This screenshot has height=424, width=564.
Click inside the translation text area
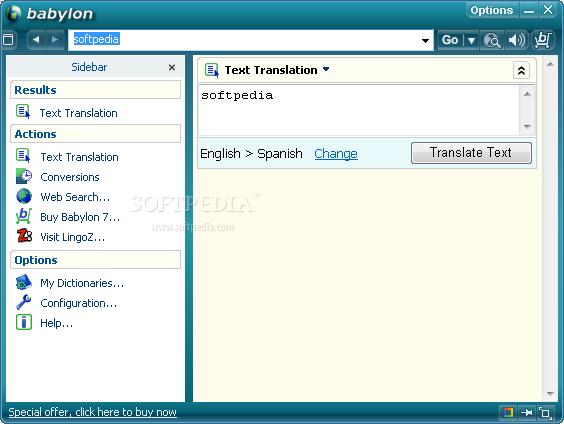pos(358,110)
